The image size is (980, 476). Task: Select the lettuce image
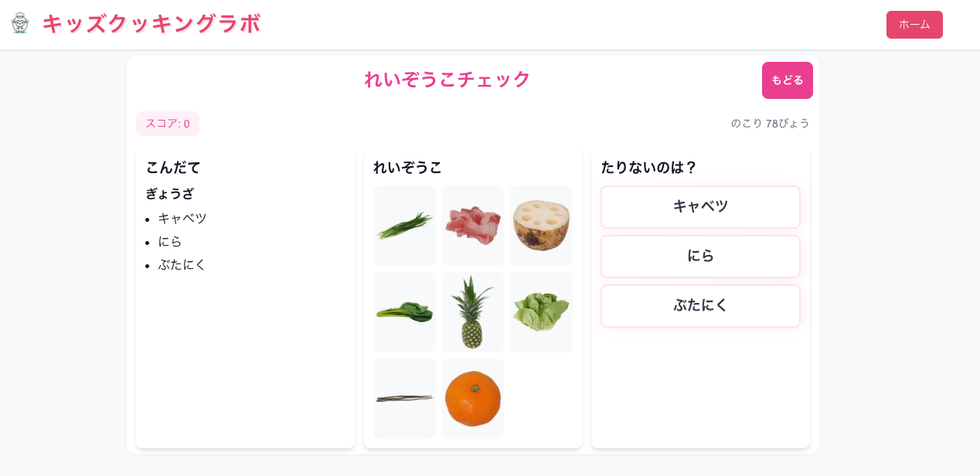point(541,312)
